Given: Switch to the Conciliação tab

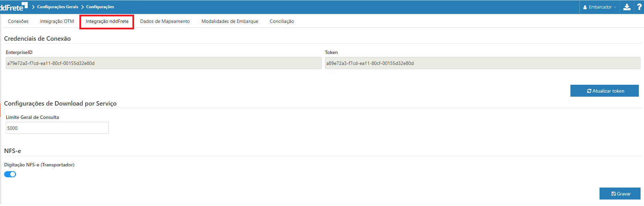Looking at the screenshot, I should [x=282, y=21].
